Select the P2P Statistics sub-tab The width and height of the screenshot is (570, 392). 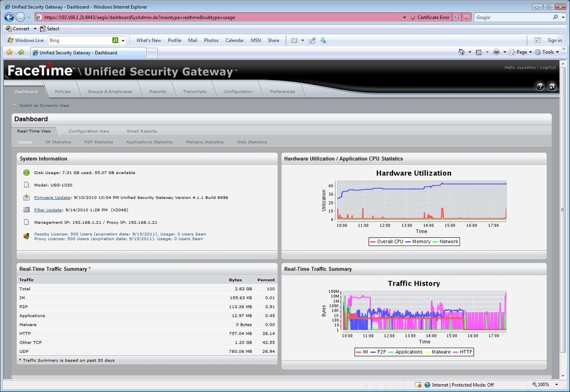pyautogui.click(x=98, y=142)
